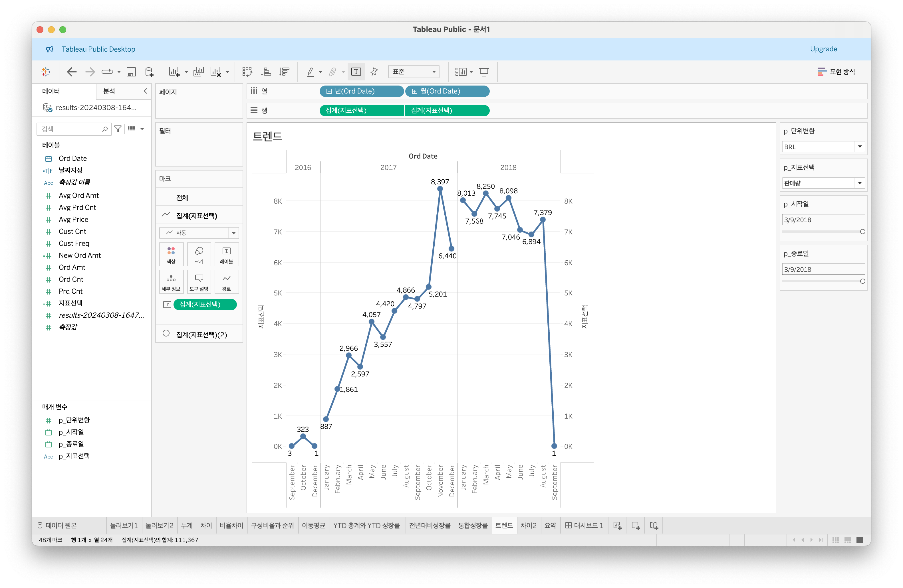Click the undo back arrow in toolbar
This screenshot has height=588, width=903.
[71, 72]
